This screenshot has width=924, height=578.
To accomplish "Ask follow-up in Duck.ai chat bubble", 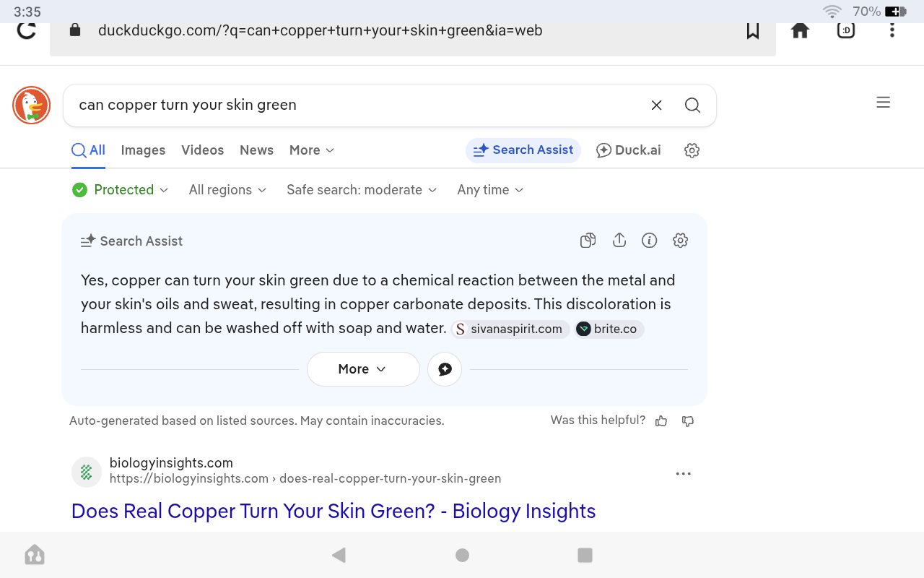I will [x=445, y=369].
